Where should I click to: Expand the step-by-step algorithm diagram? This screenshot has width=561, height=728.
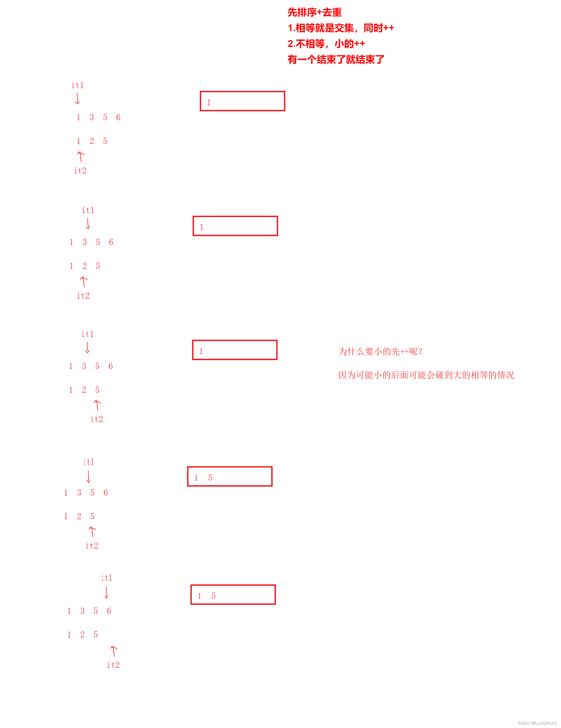(x=280, y=364)
